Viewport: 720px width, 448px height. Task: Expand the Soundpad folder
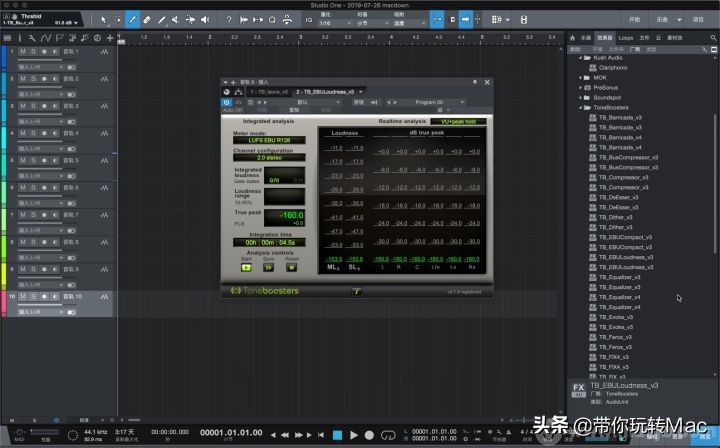(580, 98)
